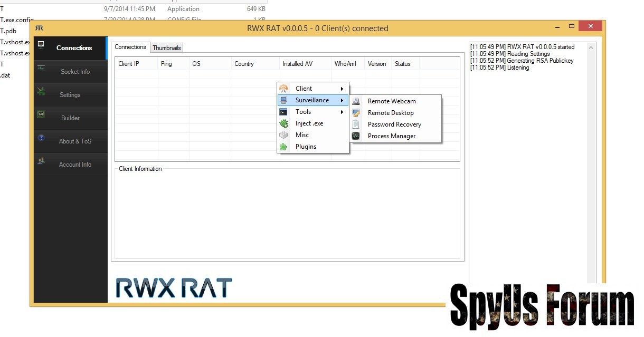This screenshot has height=337, width=644.
Task: Expand the Client submenu arrow
Action: [x=342, y=89]
